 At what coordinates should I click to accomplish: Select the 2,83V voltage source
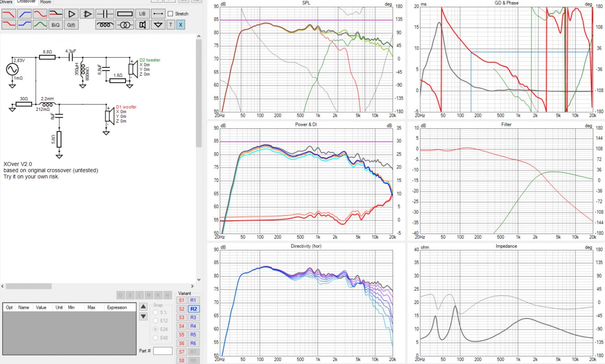12,69
